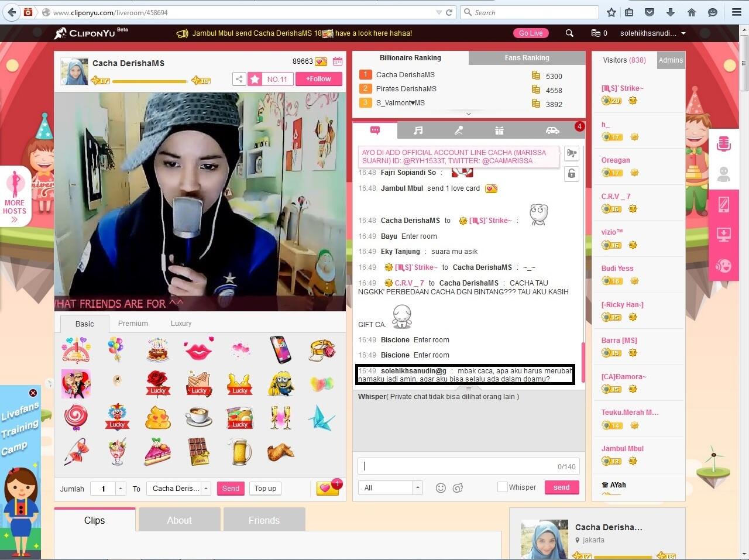Click the microphone icon in right sidebar
The image size is (749, 560).
pyautogui.click(x=724, y=143)
